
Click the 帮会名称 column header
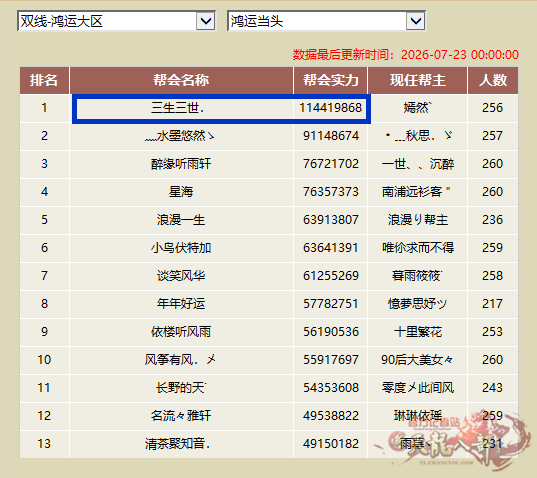point(181,80)
